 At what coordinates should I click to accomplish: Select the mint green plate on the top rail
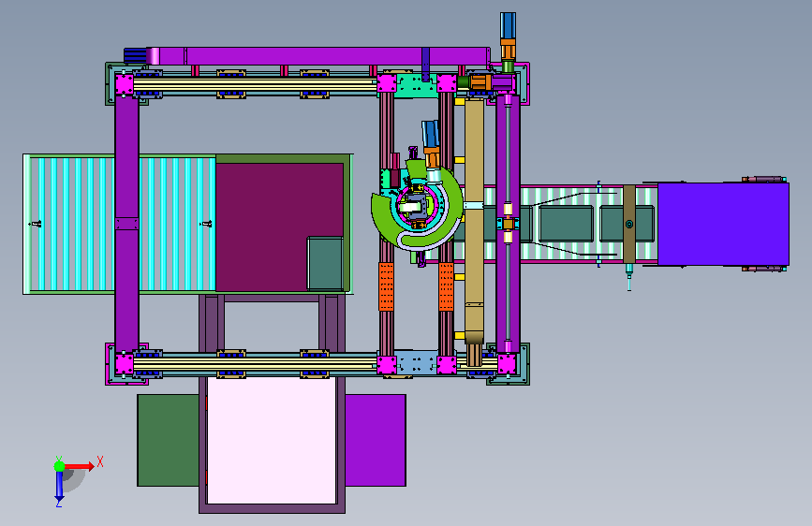coord(417,85)
